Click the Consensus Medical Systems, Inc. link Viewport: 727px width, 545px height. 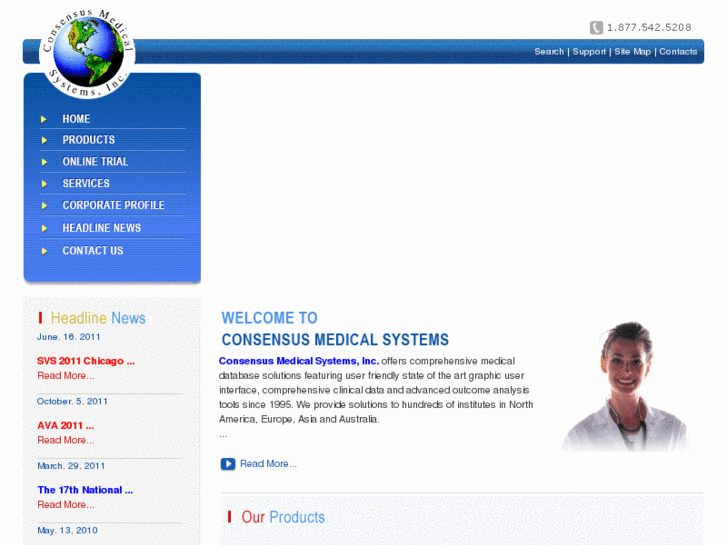(x=299, y=361)
